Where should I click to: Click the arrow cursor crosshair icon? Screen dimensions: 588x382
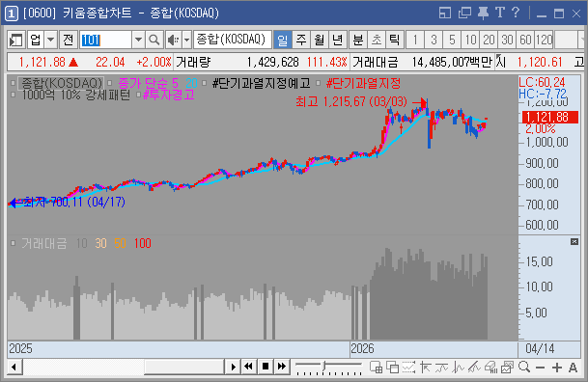(x=425, y=368)
